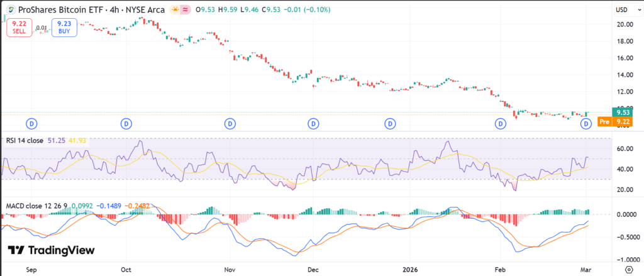Click the dividend marker above Feb label
Image resolution: width=644 pixels, height=276 pixels.
tap(501, 124)
